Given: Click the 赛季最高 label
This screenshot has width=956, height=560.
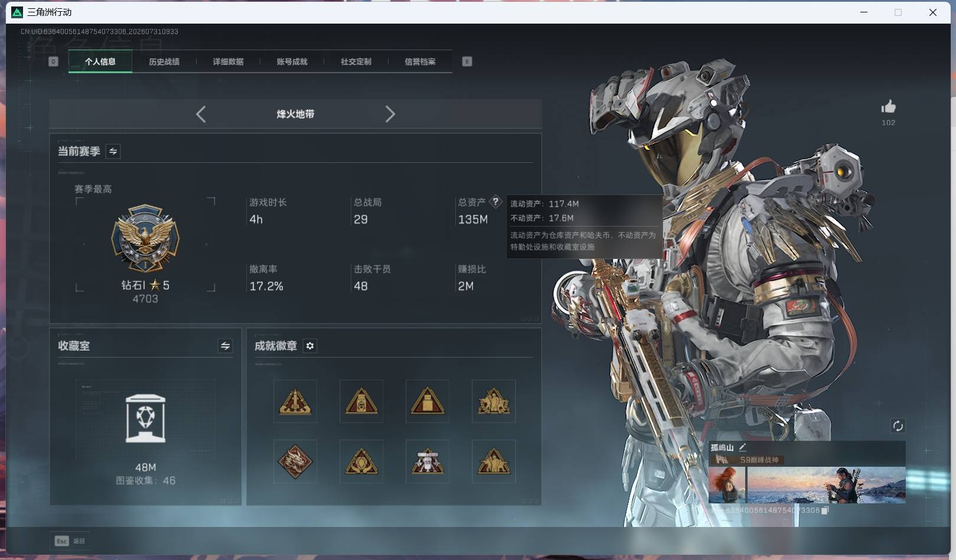Looking at the screenshot, I should (93, 189).
